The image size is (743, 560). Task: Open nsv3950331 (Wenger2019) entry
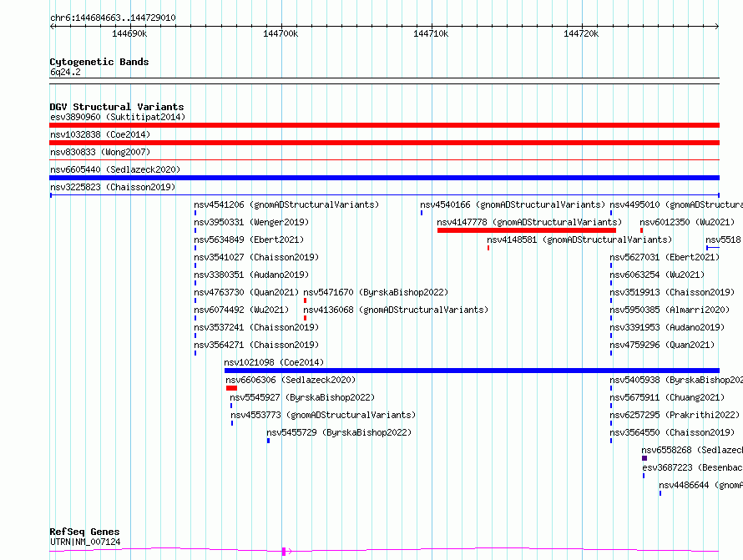pos(251,222)
